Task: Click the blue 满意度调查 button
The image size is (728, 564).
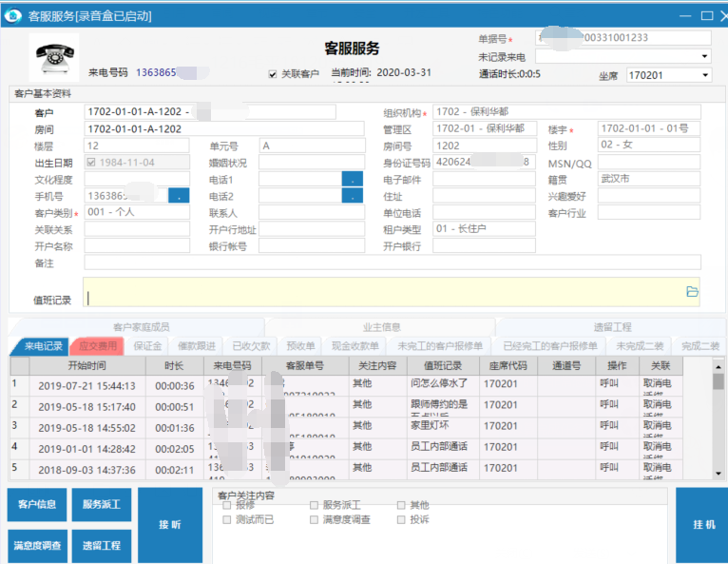Action: pyautogui.click(x=37, y=546)
